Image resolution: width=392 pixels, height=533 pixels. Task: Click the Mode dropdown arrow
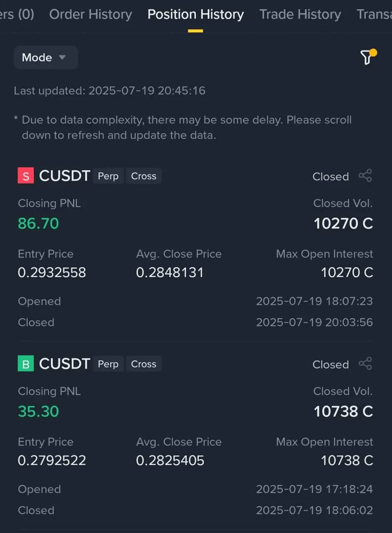62,57
